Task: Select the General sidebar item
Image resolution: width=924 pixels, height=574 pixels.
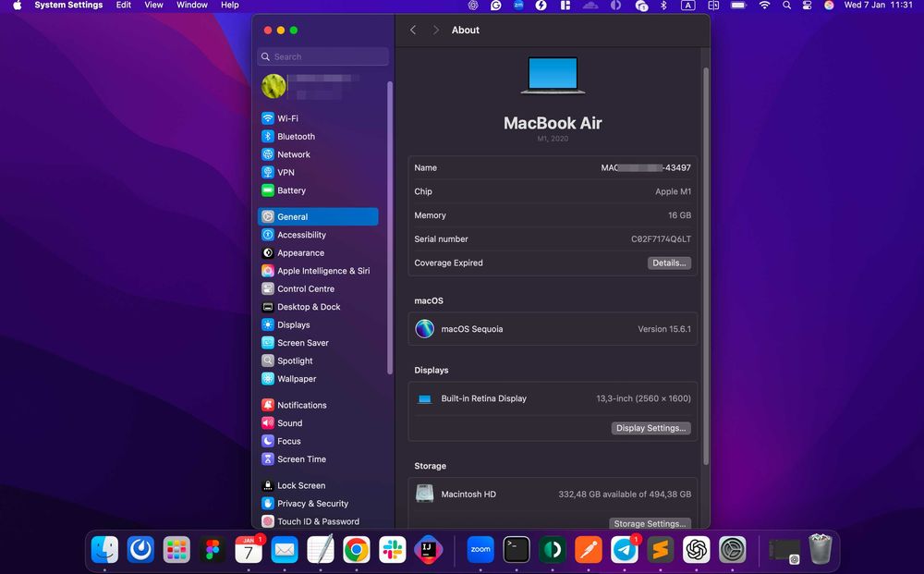Action: click(318, 217)
